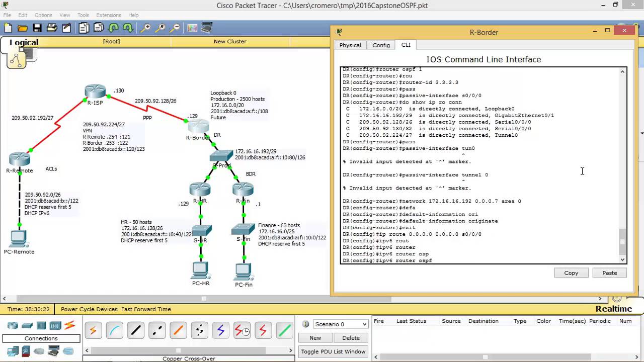Click the CLI scrollbar down arrow
The height and width of the screenshot is (362, 644).
[622, 259]
